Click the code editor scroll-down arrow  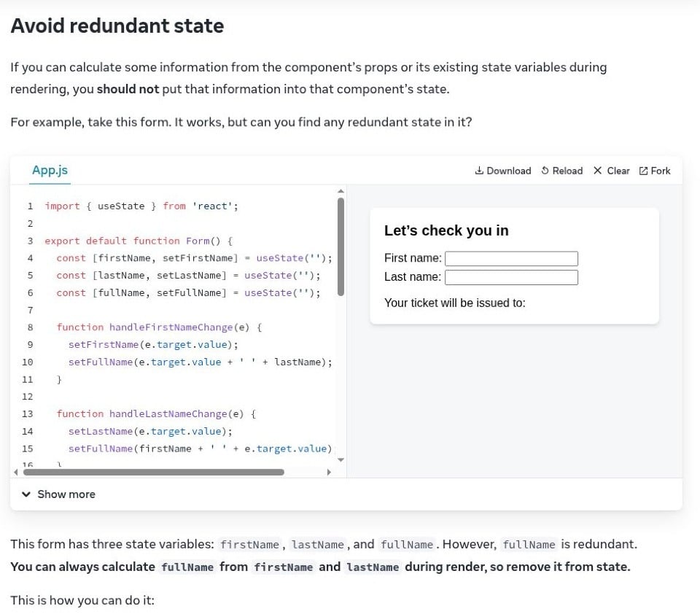[341, 459]
